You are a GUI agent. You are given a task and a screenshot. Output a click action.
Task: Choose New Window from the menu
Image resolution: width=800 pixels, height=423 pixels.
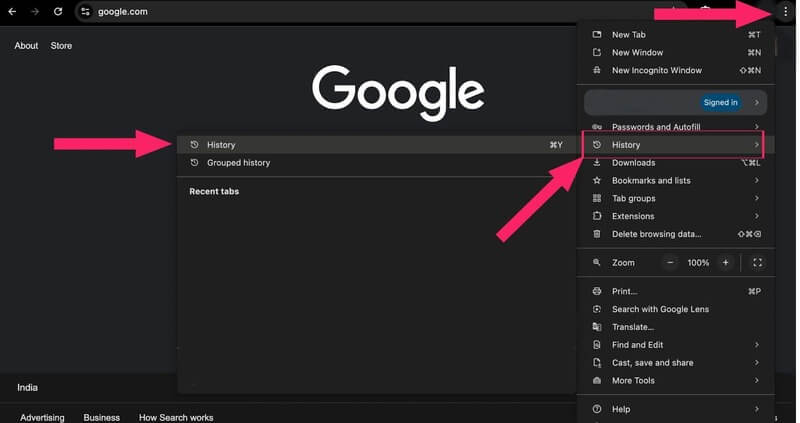click(676, 53)
